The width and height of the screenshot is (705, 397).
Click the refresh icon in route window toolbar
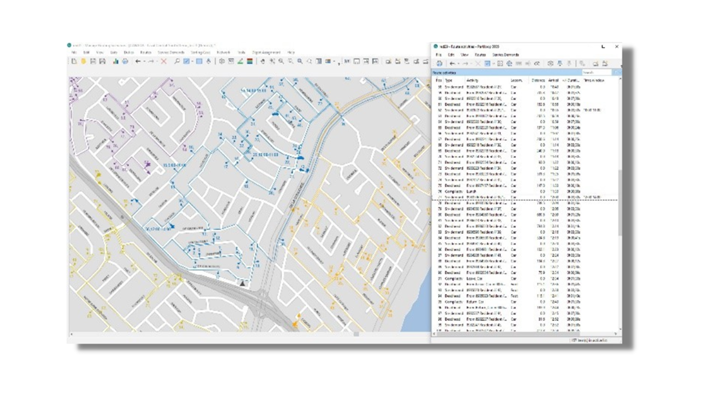[439, 63]
